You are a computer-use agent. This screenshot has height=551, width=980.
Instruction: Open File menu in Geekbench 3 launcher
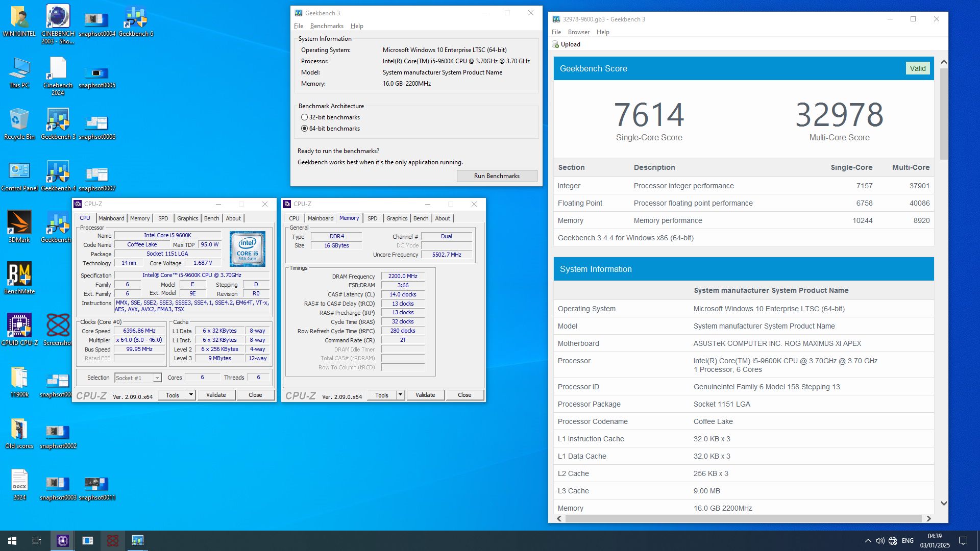click(x=299, y=26)
